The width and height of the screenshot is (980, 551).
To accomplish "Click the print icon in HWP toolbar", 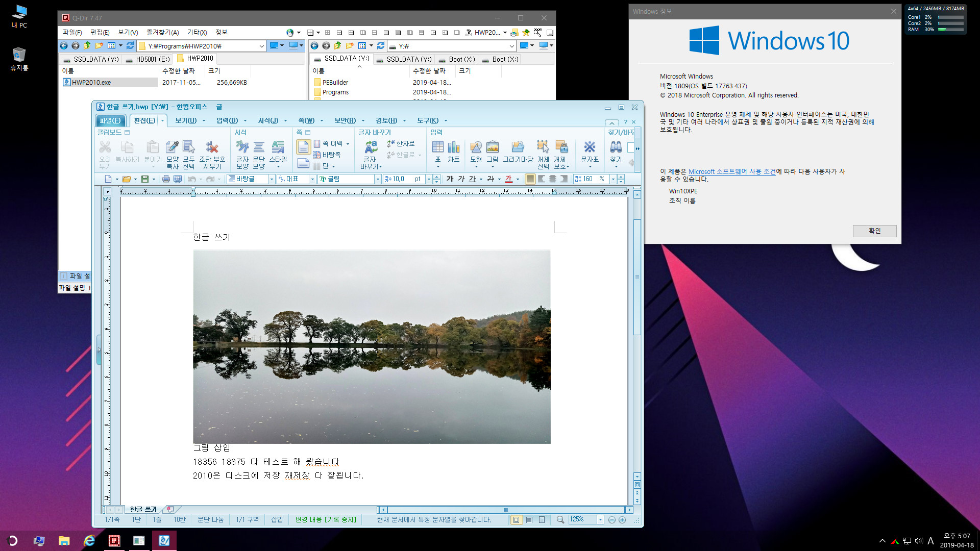I will coord(166,179).
